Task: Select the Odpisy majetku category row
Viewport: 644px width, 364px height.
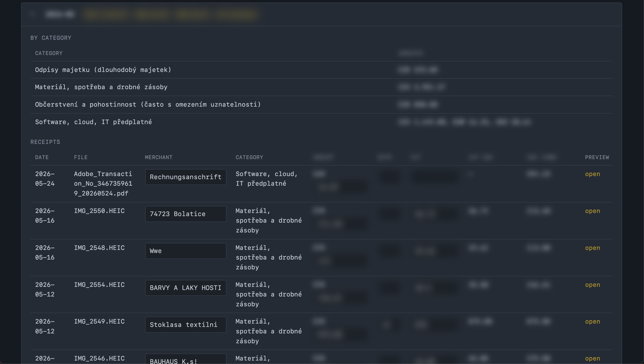Action: [x=321, y=70]
